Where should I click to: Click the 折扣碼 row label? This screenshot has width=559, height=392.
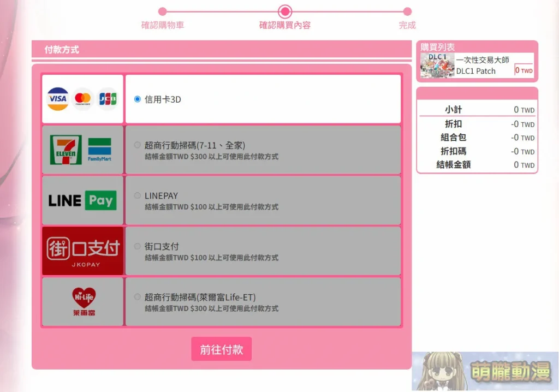pyautogui.click(x=454, y=151)
